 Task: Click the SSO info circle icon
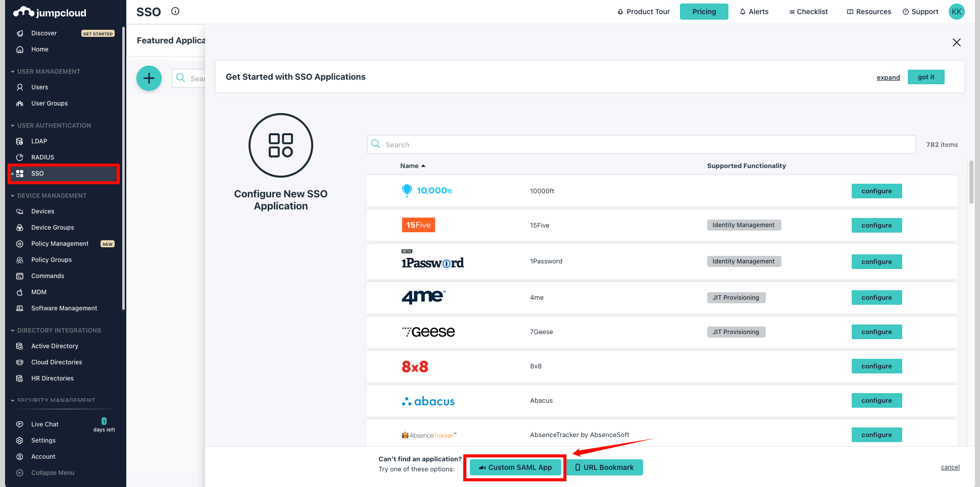click(x=175, y=11)
